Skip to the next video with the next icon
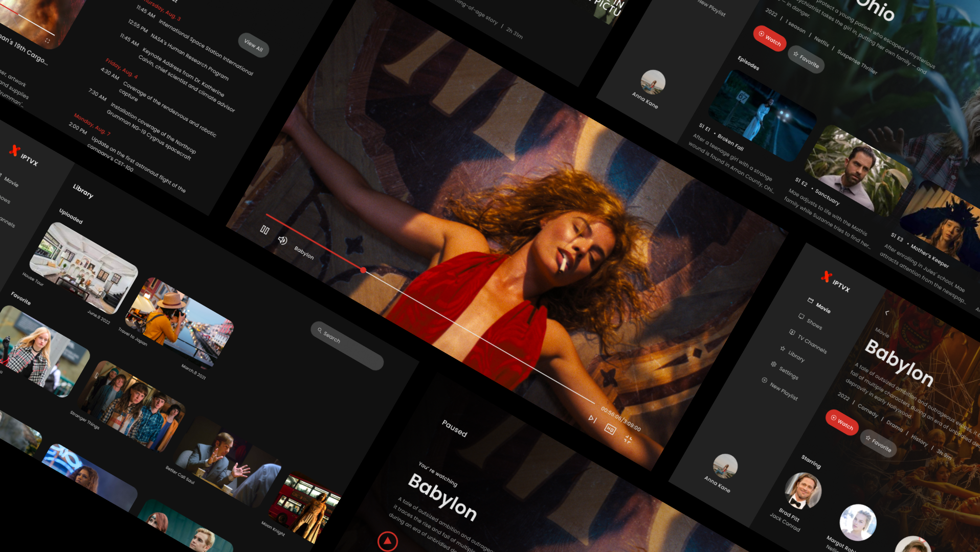The width and height of the screenshot is (980, 552). 592,419
